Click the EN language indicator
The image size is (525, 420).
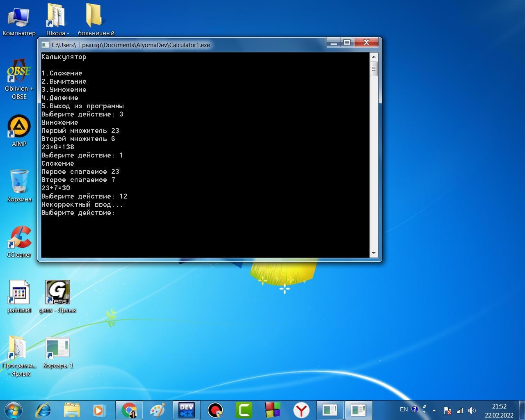[x=404, y=409]
